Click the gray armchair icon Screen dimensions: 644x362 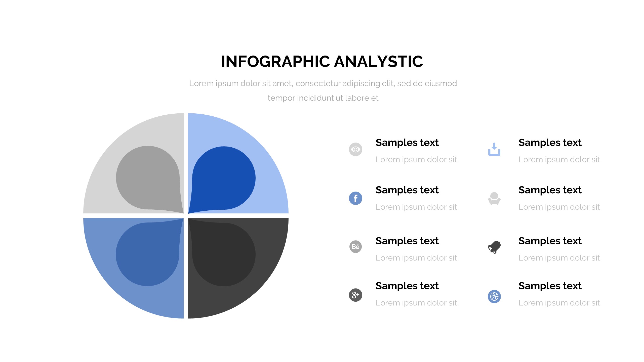point(494,198)
